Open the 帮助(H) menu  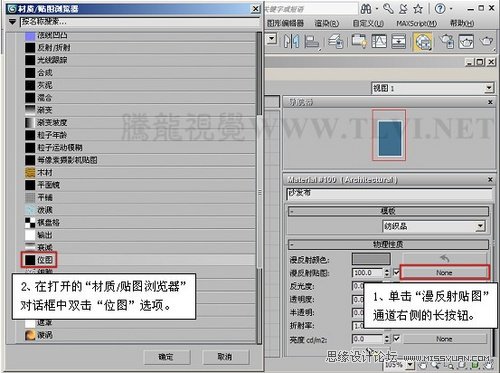[x=462, y=23]
